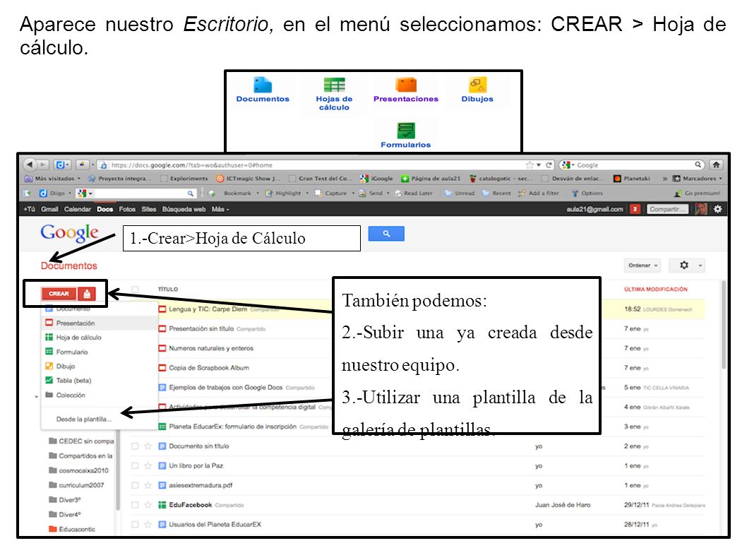Check the box for Documento sin título
The height and width of the screenshot is (560, 747).
pyautogui.click(x=135, y=446)
